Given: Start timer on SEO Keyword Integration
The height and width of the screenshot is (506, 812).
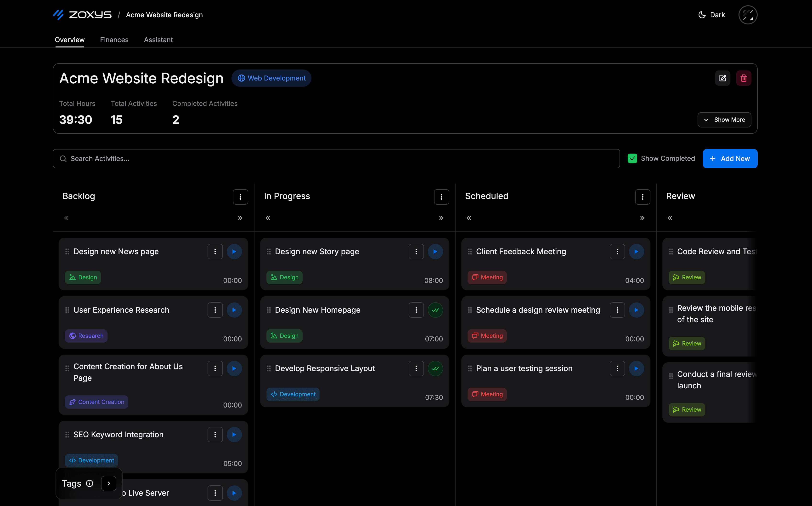Looking at the screenshot, I should (x=234, y=434).
